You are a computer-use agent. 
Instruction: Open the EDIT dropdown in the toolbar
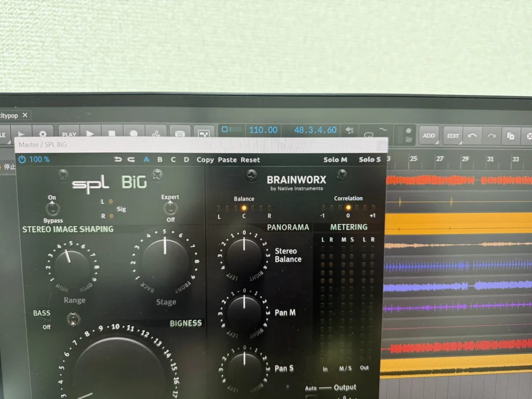453,136
